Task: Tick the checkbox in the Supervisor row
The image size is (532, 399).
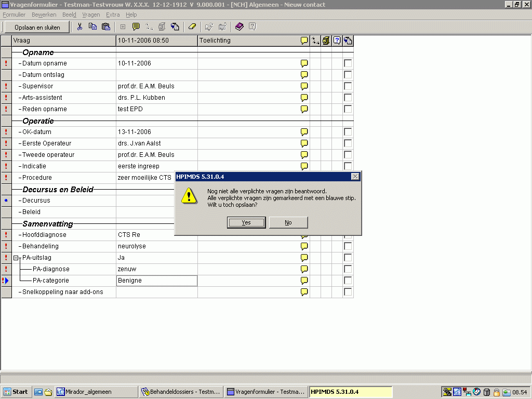Action: [x=348, y=86]
